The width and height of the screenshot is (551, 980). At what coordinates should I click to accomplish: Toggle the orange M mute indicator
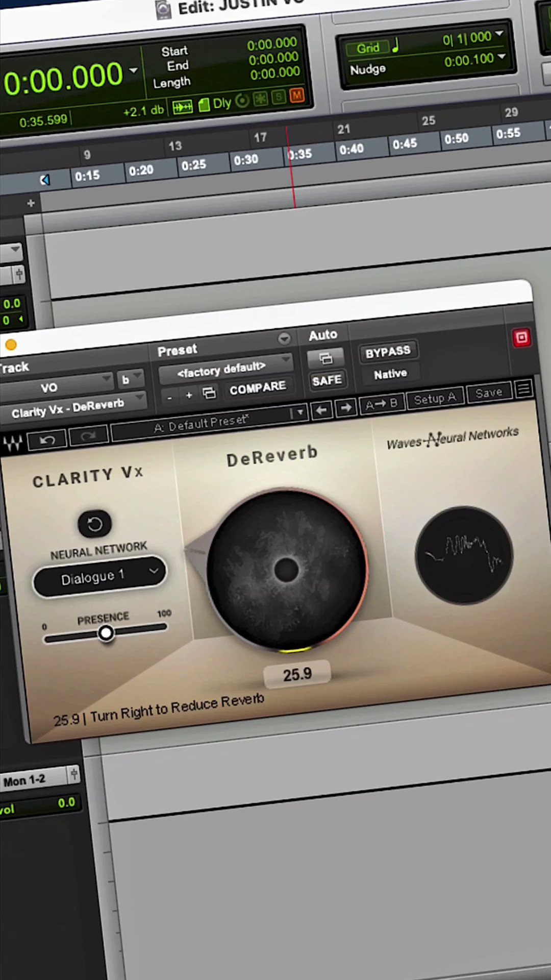296,94
